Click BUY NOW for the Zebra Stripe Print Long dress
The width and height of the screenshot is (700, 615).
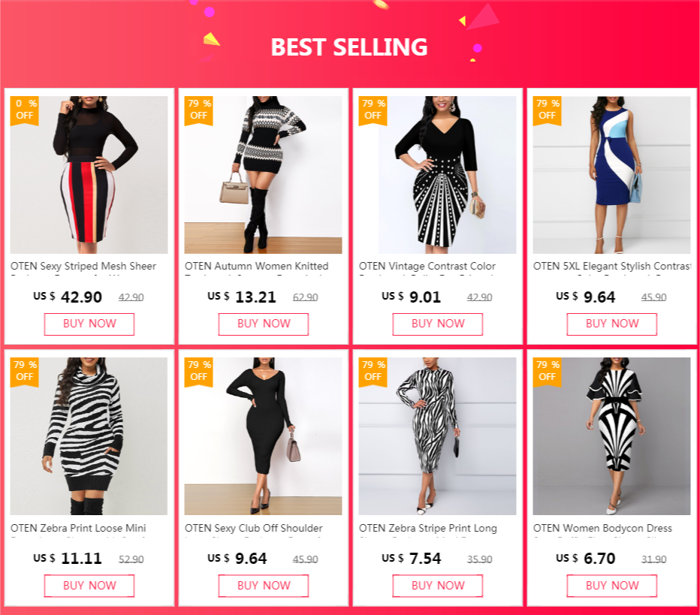[437, 586]
